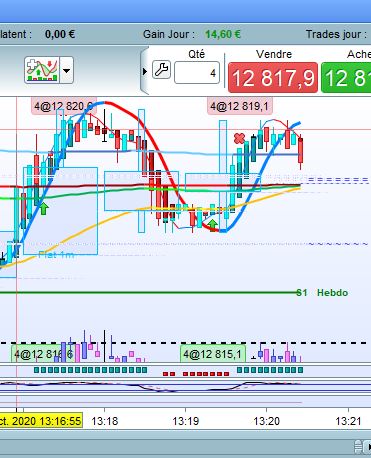The width and height of the screenshot is (371, 458).
Task: Click the latent 0,00 € value
Action: point(60,34)
